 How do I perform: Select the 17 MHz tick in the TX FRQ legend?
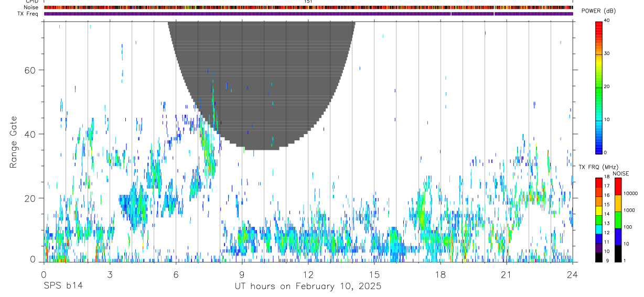[x=607, y=186]
